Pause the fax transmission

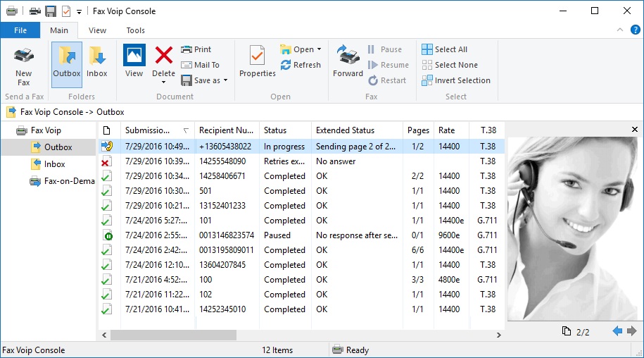click(x=385, y=49)
